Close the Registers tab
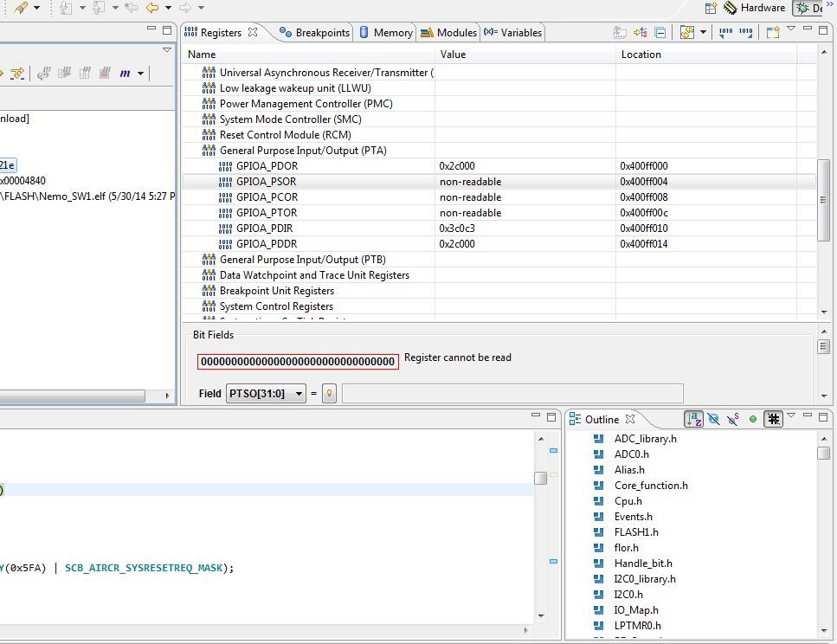The height and width of the screenshot is (644, 837). (x=253, y=32)
